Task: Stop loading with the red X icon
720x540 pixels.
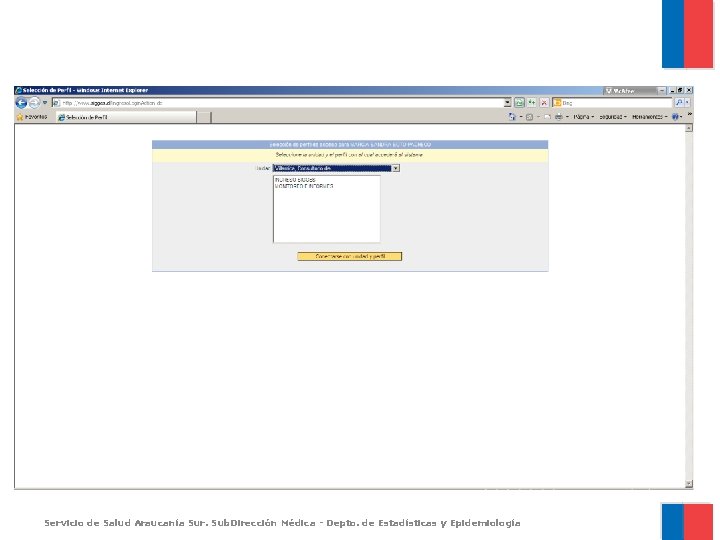Action: (544, 103)
